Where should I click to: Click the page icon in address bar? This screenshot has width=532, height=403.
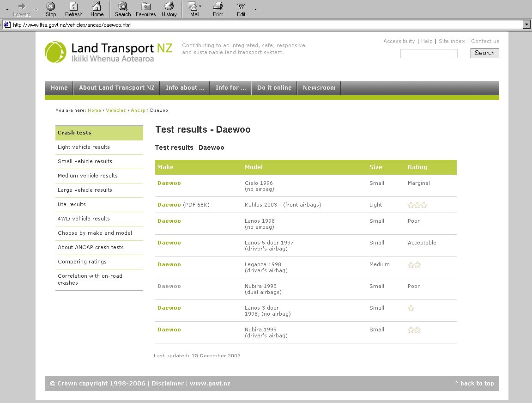[7, 25]
